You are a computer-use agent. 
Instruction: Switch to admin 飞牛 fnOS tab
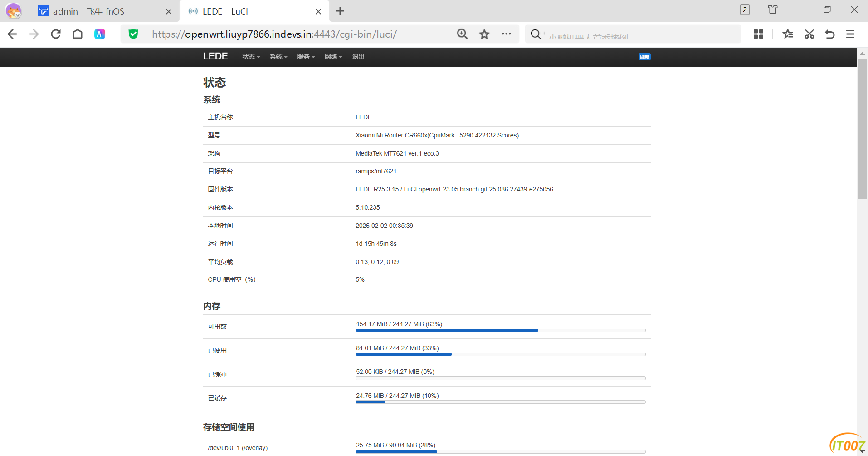click(88, 11)
